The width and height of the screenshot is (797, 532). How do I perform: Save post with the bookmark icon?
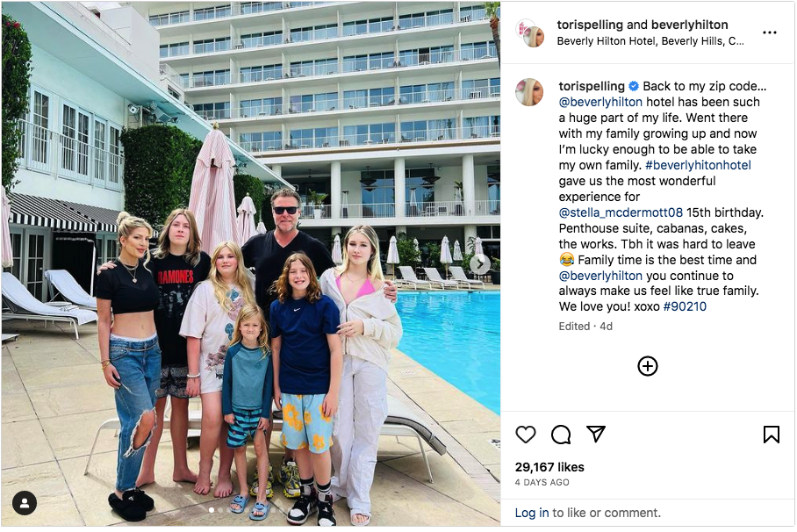[x=771, y=435]
